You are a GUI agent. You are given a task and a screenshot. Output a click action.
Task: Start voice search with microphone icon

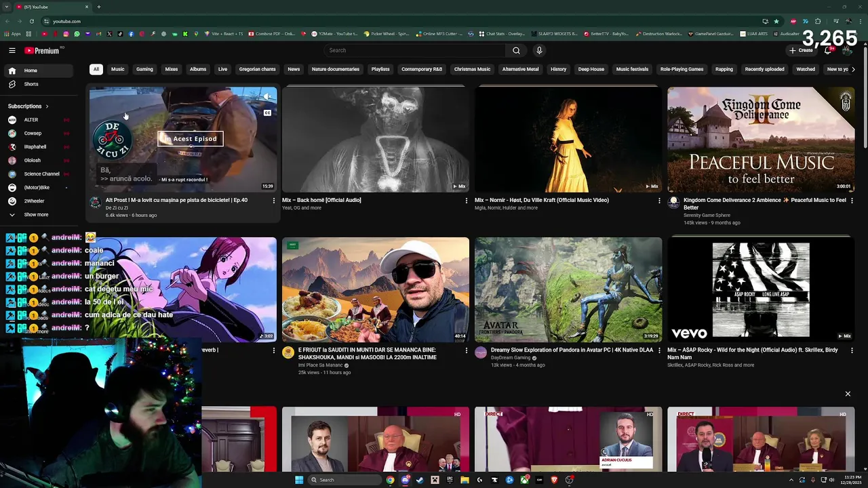click(x=539, y=50)
